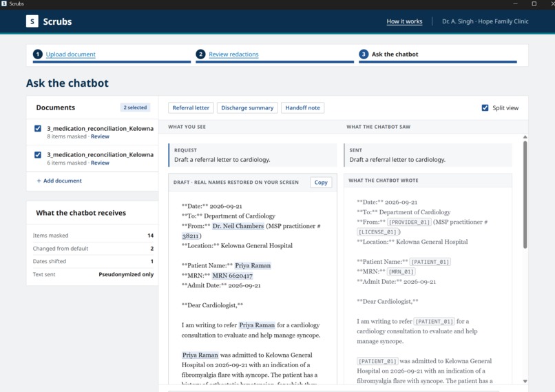The image size is (555, 392).
Task: Select the Ask the chatbot step
Action: (395, 54)
